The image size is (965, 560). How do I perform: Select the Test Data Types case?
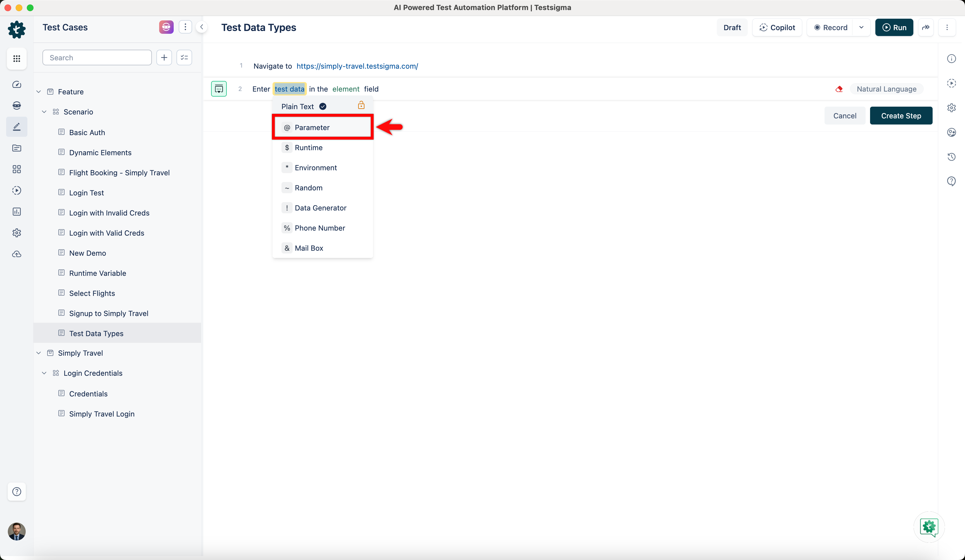click(117, 333)
